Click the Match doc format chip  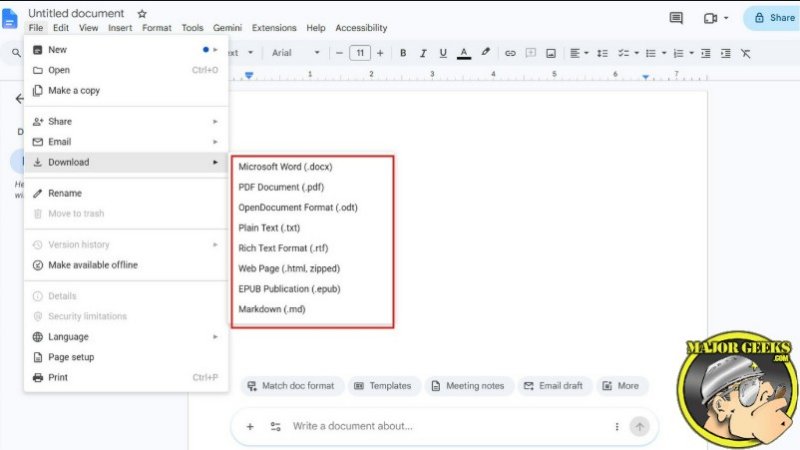coord(291,386)
